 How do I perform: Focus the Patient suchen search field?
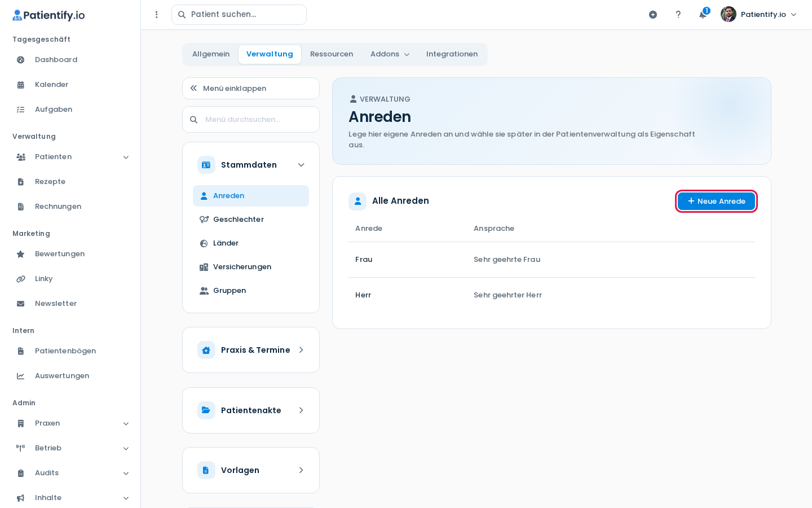click(x=239, y=15)
